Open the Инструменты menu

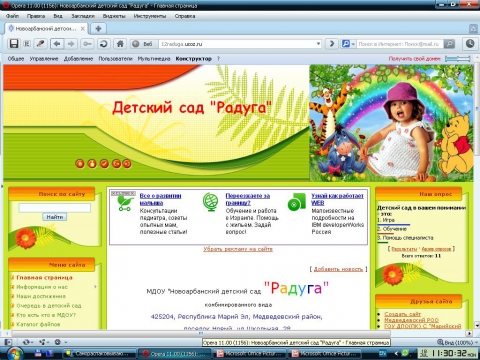click(x=150, y=16)
